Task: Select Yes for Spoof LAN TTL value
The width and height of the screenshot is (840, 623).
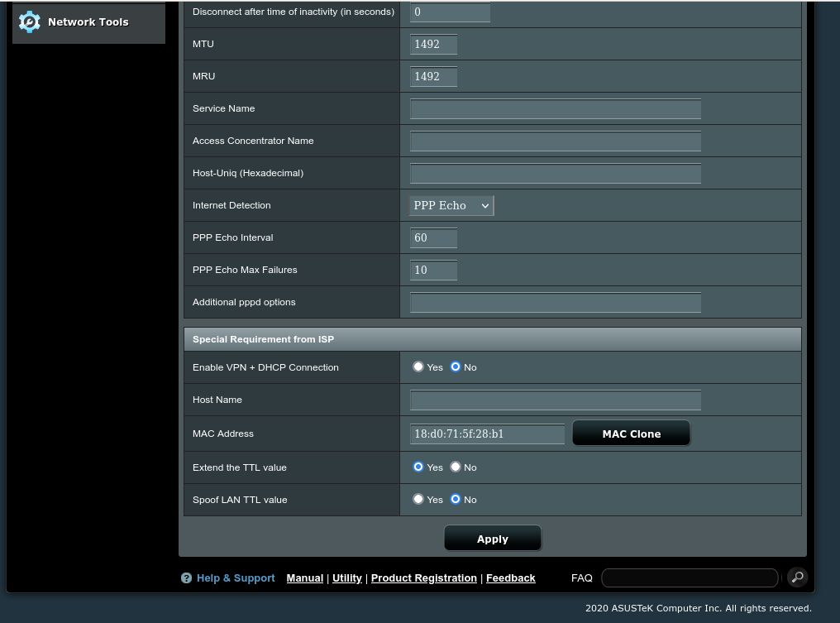Action: click(x=418, y=499)
